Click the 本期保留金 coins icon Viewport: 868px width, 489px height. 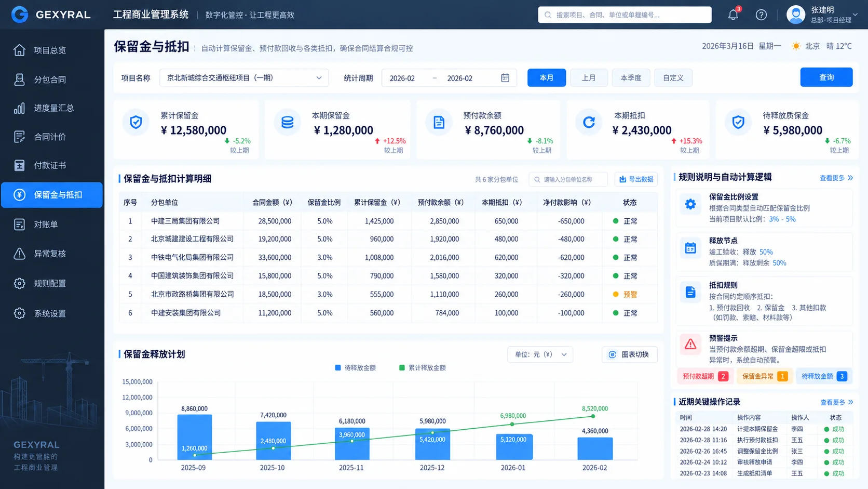[x=288, y=122]
